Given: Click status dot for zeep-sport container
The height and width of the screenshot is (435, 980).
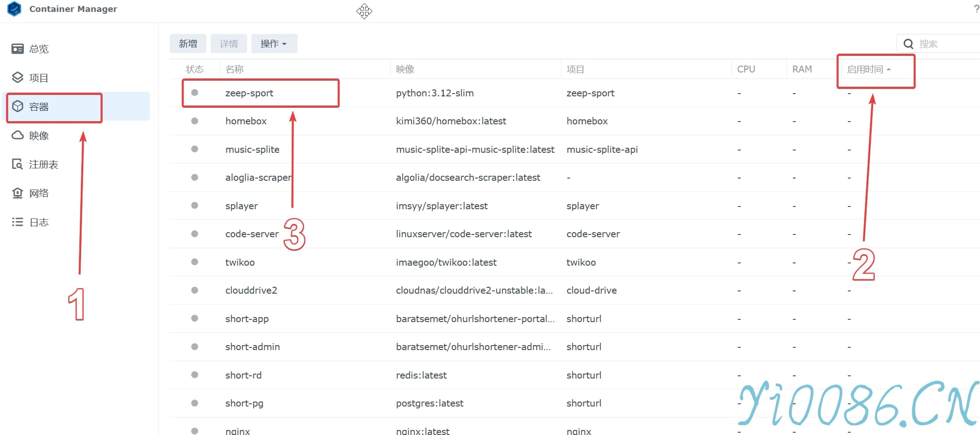Looking at the screenshot, I should (x=194, y=93).
